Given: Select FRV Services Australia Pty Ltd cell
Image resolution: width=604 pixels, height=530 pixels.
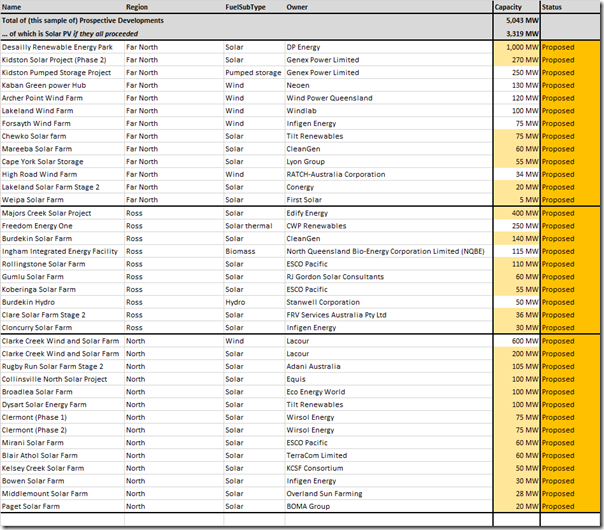Looking at the screenshot, I should [x=389, y=315].
